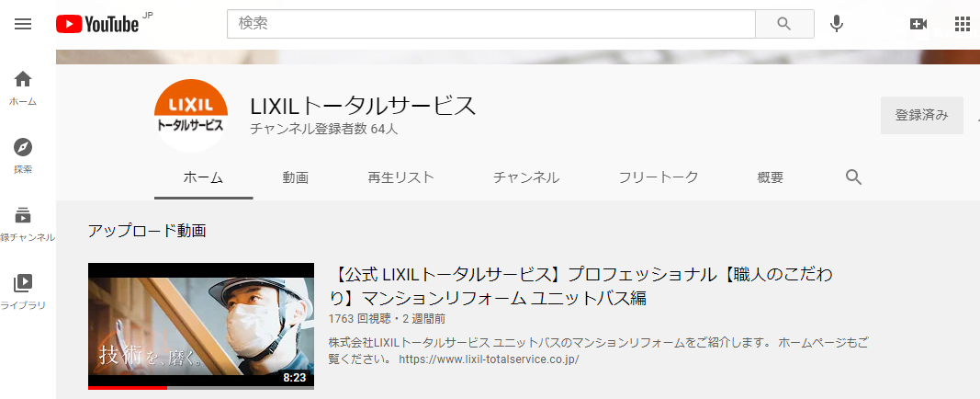Go to Home in the sidebar

point(23,88)
